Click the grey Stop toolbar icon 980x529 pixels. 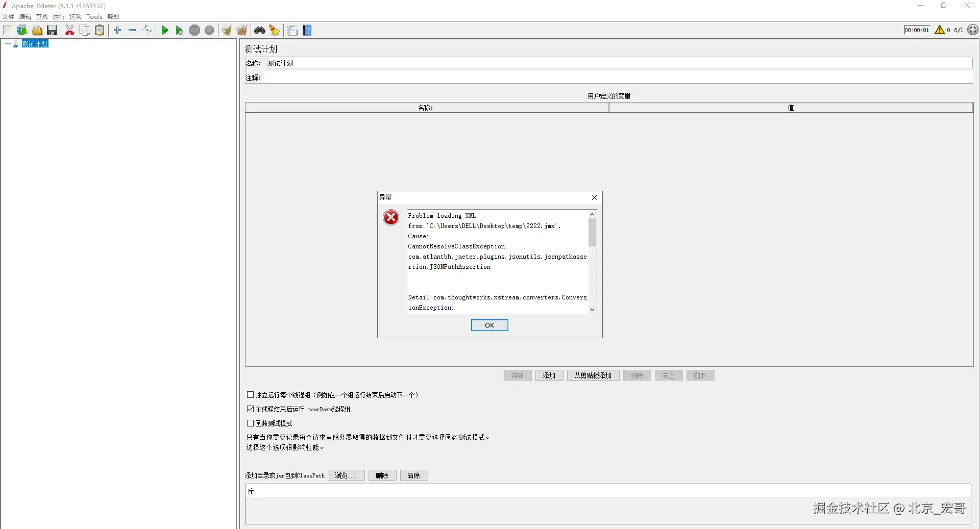point(194,31)
